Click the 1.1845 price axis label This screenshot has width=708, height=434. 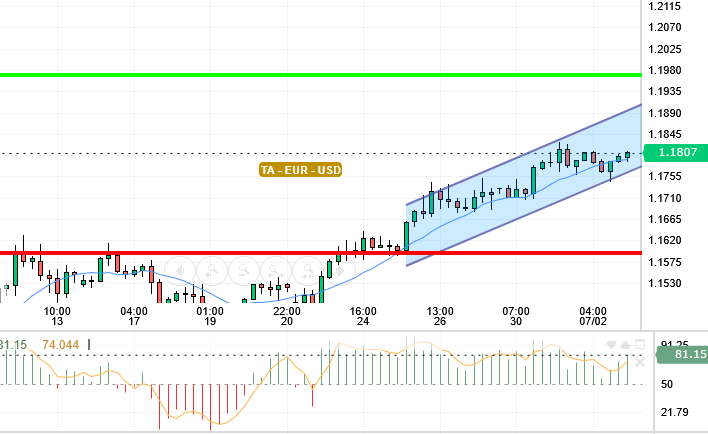[664, 134]
